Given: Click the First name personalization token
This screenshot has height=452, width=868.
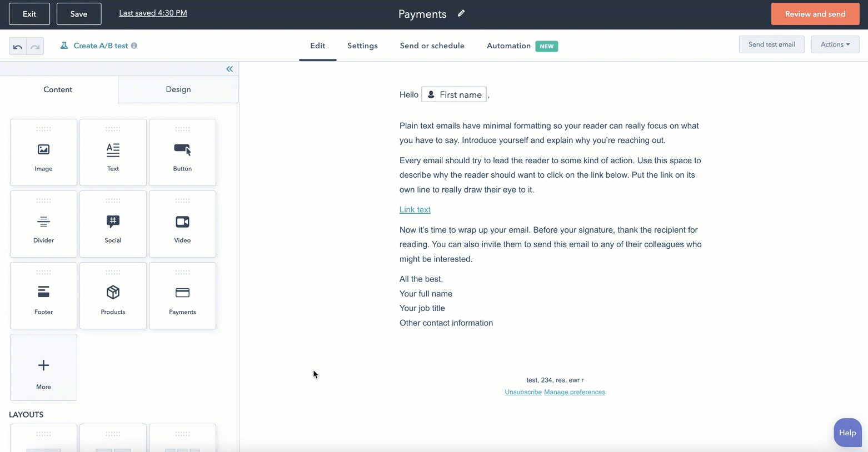Looking at the screenshot, I should pyautogui.click(x=454, y=95).
